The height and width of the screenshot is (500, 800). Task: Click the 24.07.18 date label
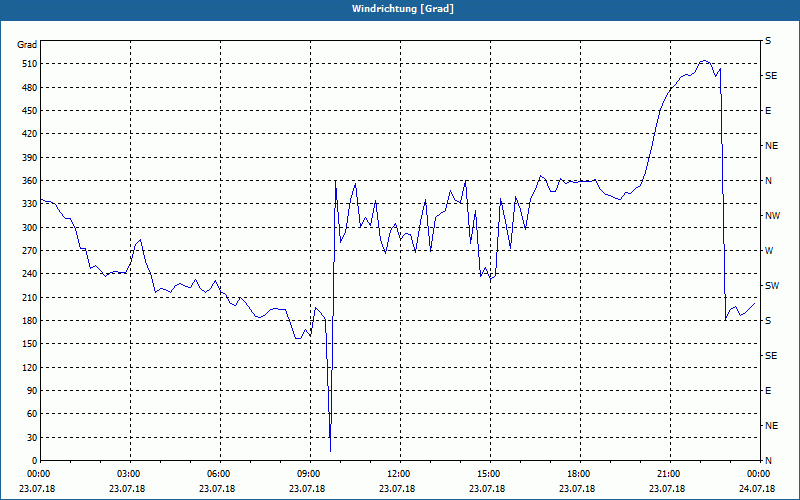[x=757, y=488]
